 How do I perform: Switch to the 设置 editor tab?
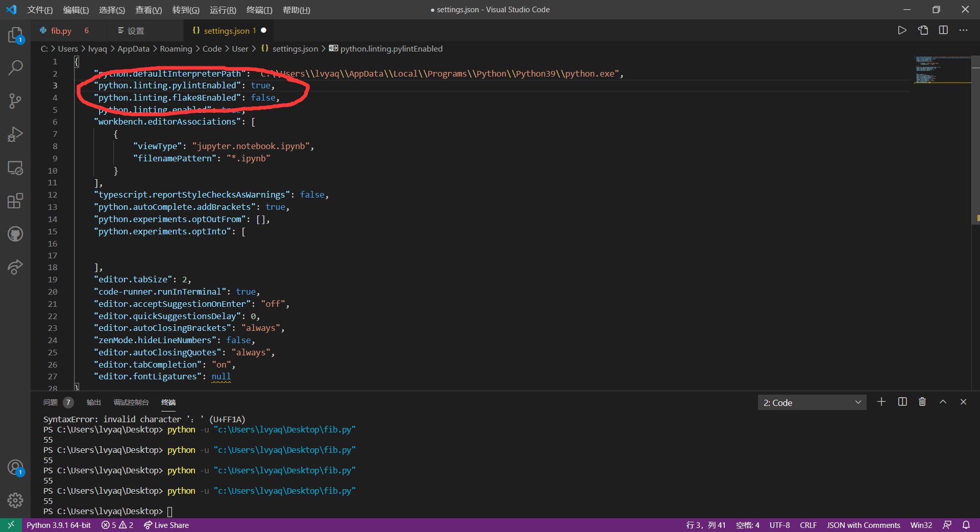(x=145, y=31)
